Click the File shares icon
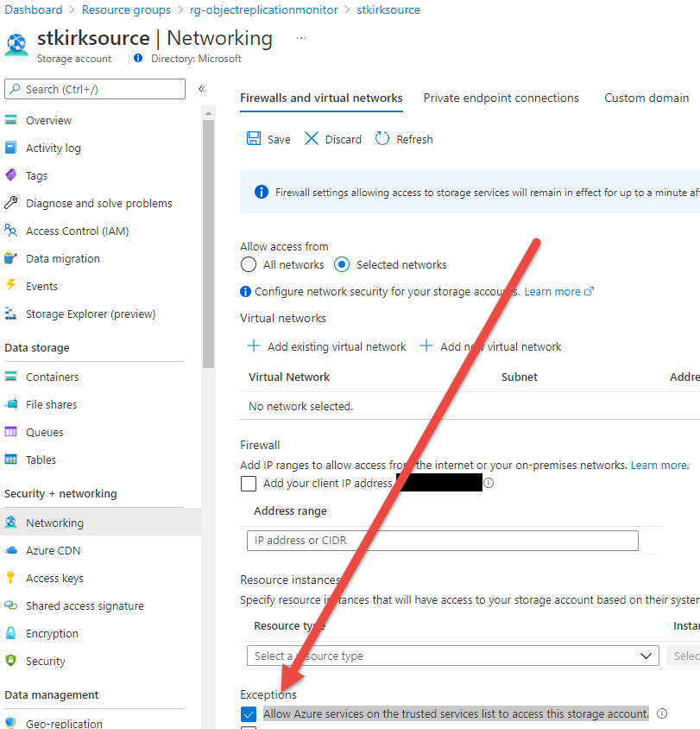 (x=10, y=404)
